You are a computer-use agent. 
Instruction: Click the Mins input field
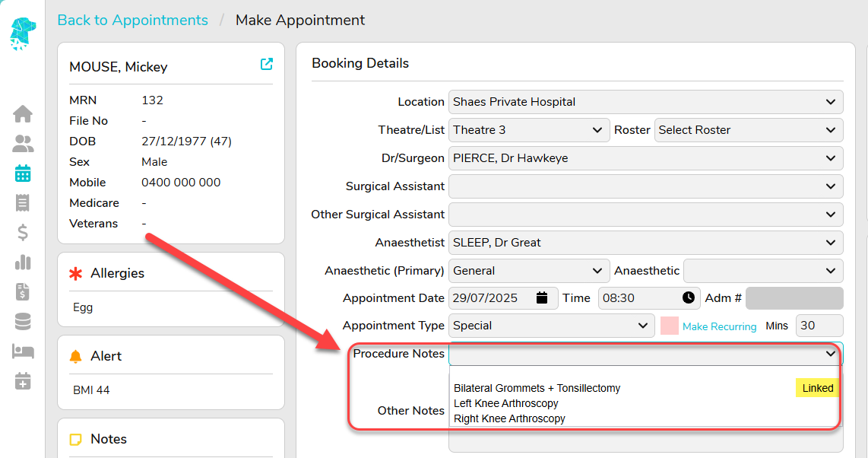pos(819,326)
